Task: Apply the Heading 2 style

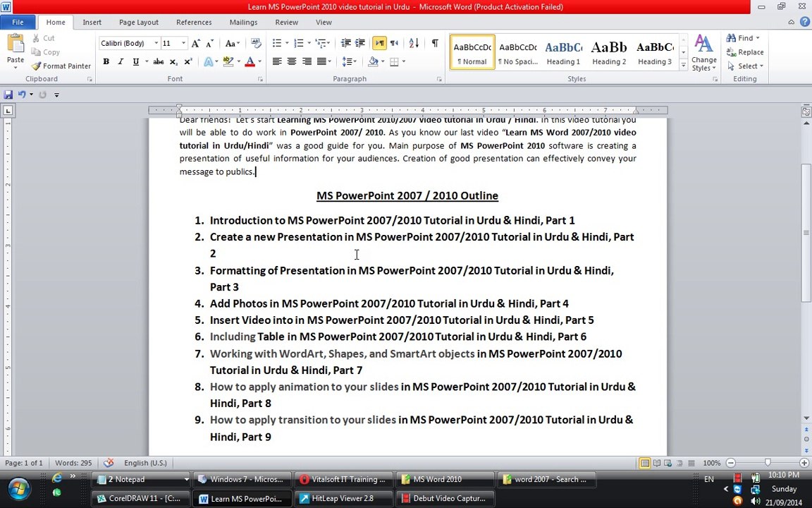Action: 609,52
